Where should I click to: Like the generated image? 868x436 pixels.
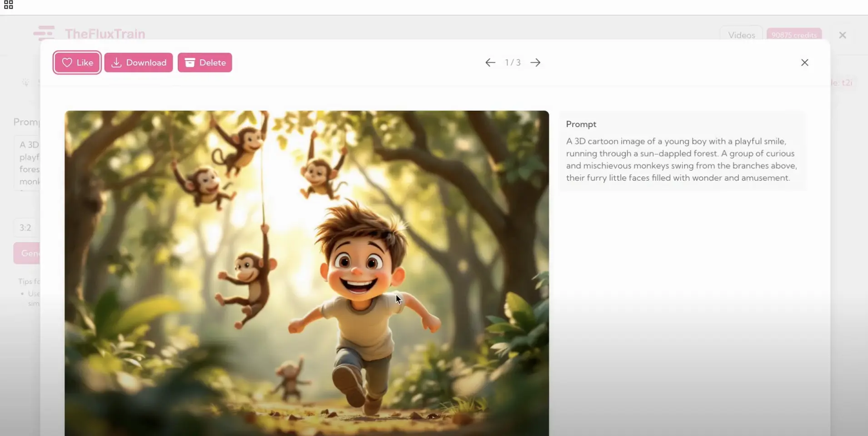[77, 63]
